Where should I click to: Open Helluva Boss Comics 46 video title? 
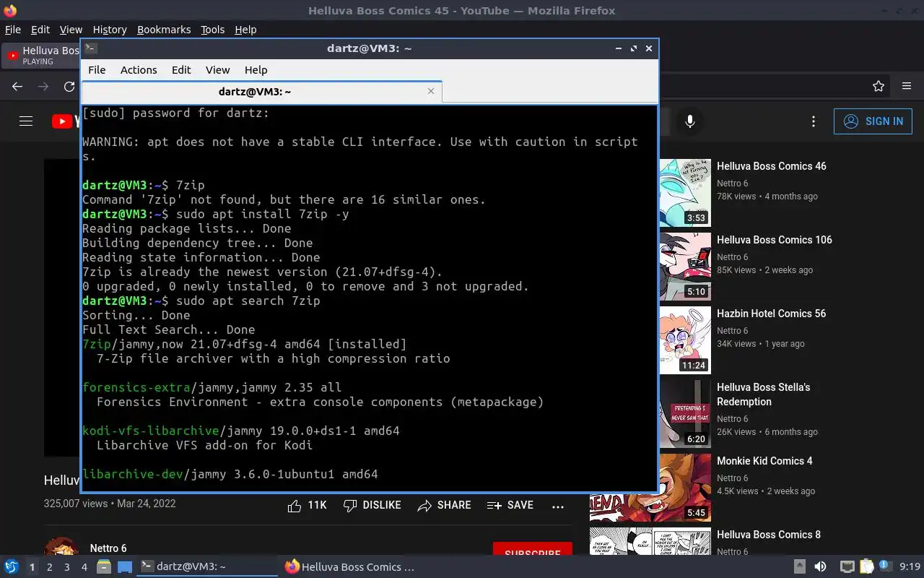click(772, 166)
